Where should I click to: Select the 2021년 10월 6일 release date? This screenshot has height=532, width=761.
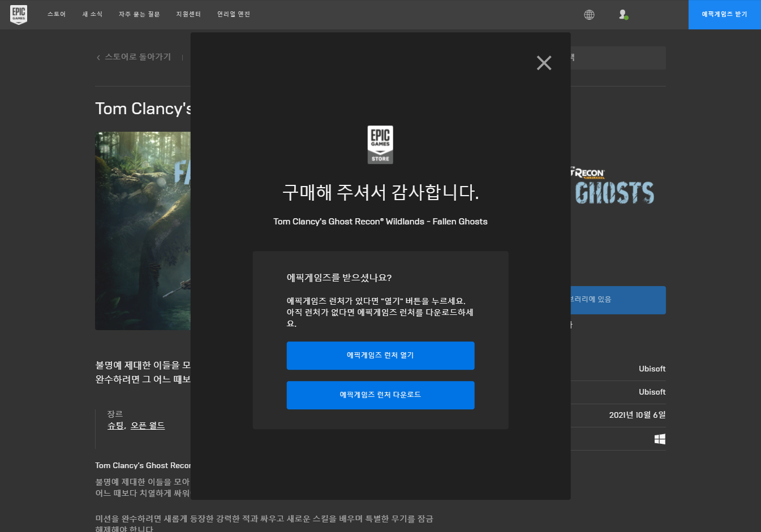coord(637,415)
